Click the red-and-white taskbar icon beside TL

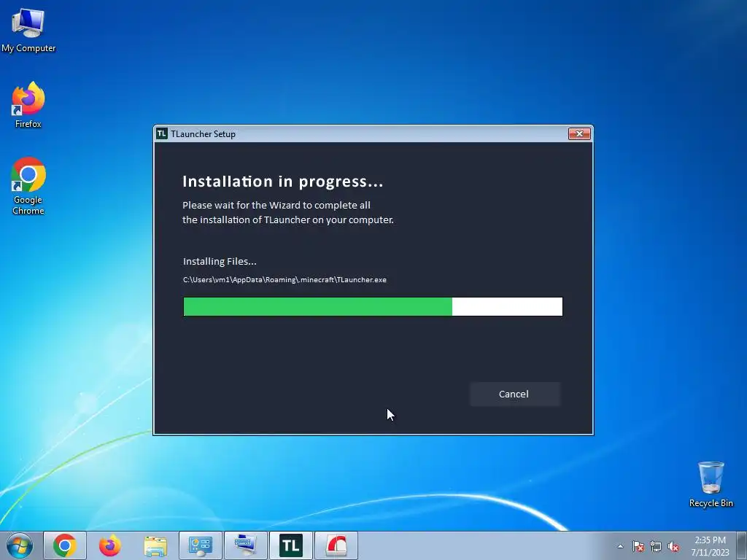[x=336, y=545]
